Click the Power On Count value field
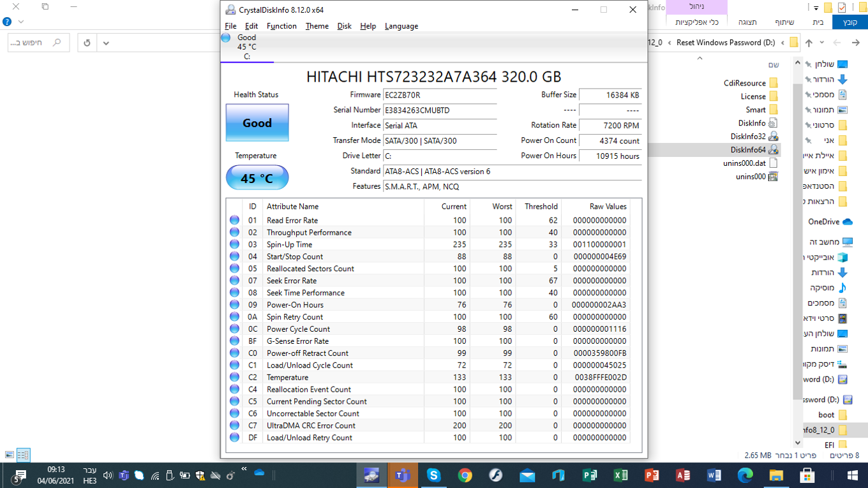The width and height of the screenshot is (868, 488). click(610, 141)
